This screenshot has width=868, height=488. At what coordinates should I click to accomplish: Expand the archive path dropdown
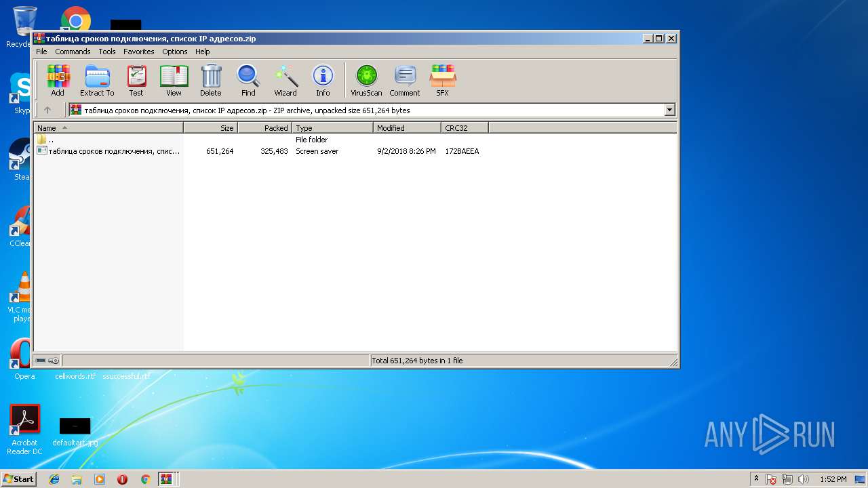670,110
